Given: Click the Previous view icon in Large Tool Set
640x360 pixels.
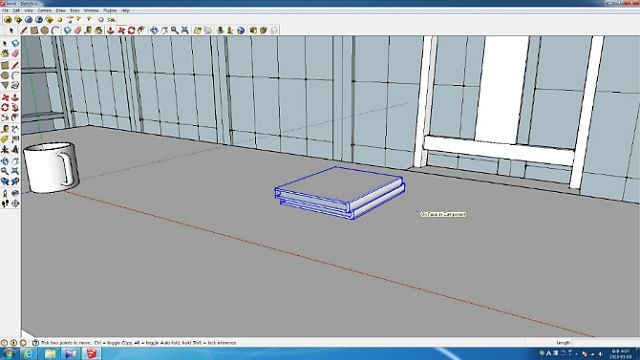Looking at the screenshot, I should (5, 181).
